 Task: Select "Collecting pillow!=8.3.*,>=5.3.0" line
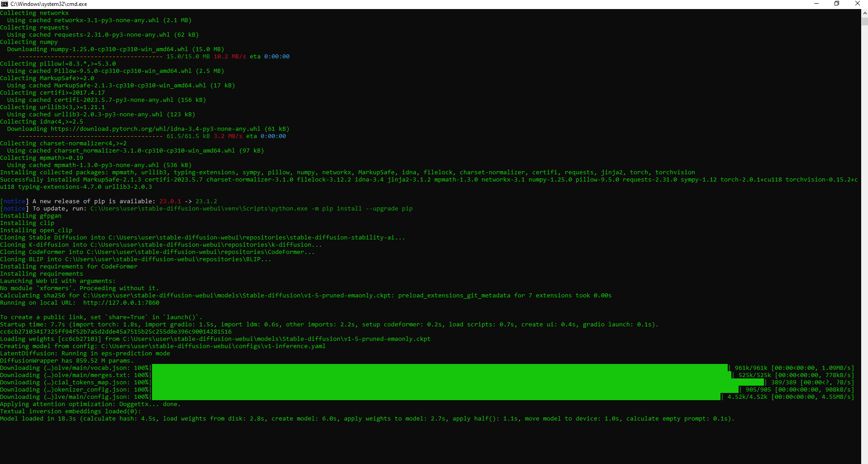(58, 64)
